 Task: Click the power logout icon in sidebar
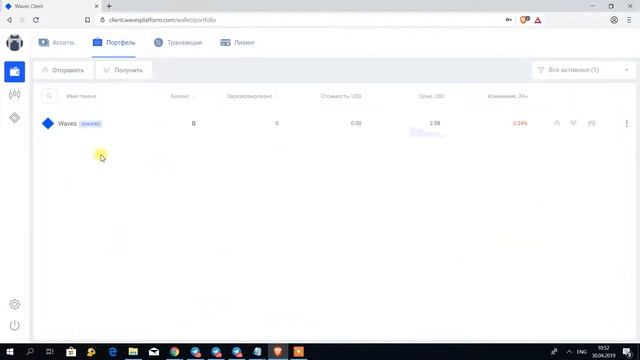click(14, 325)
